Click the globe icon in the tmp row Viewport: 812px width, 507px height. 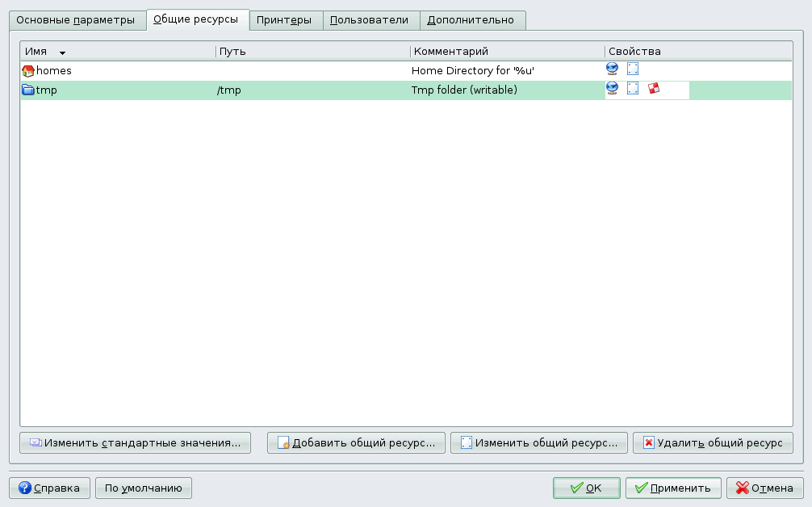613,90
